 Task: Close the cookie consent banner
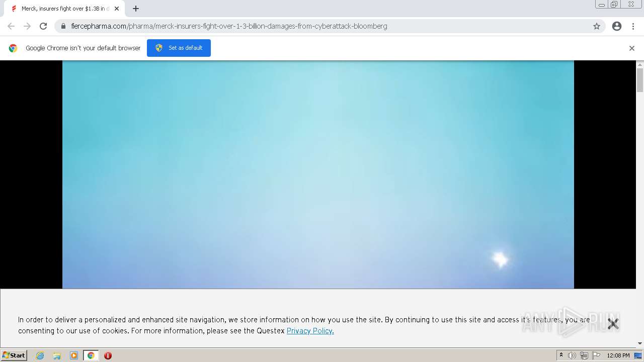(x=613, y=324)
